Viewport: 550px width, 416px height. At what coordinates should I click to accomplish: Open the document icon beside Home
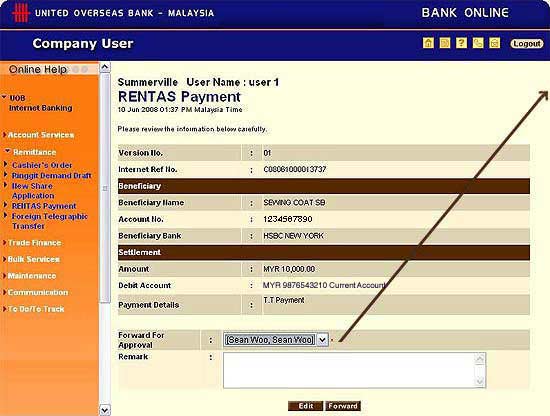tap(445, 43)
